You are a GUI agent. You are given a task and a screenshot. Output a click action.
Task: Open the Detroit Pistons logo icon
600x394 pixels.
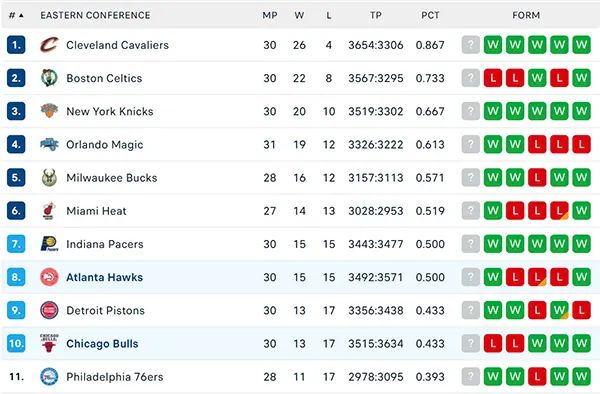49,310
